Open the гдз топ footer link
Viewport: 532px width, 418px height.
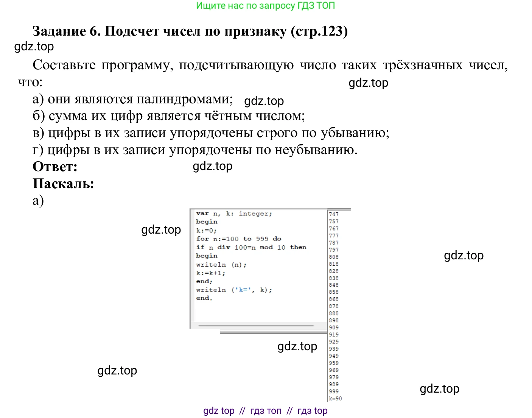coord(266,410)
